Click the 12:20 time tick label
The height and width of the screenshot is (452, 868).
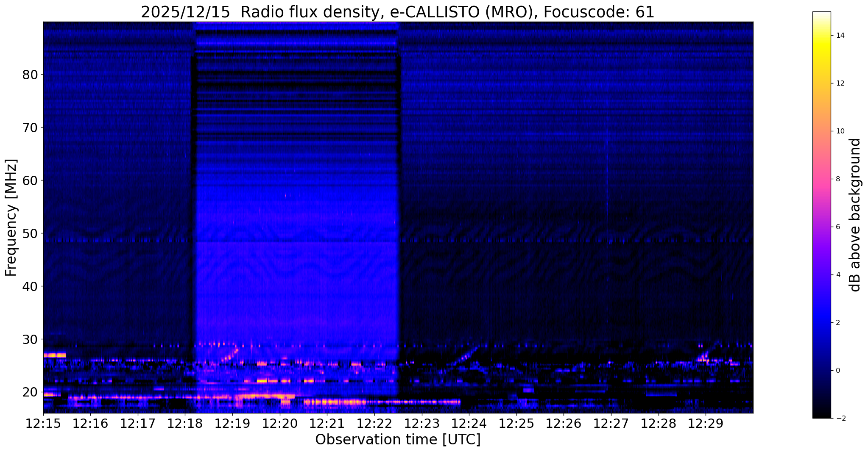pyautogui.click(x=279, y=424)
